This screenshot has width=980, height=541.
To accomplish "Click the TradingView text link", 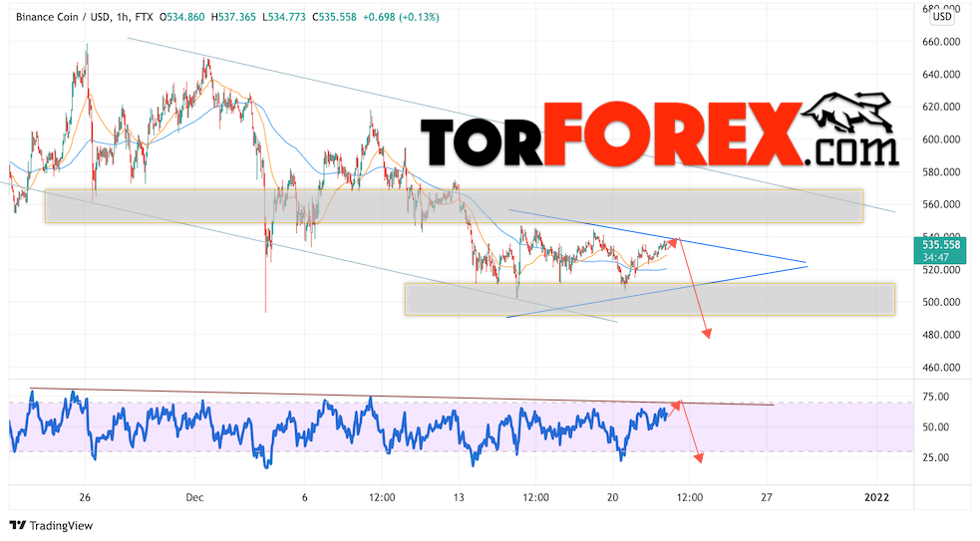I will (61, 526).
